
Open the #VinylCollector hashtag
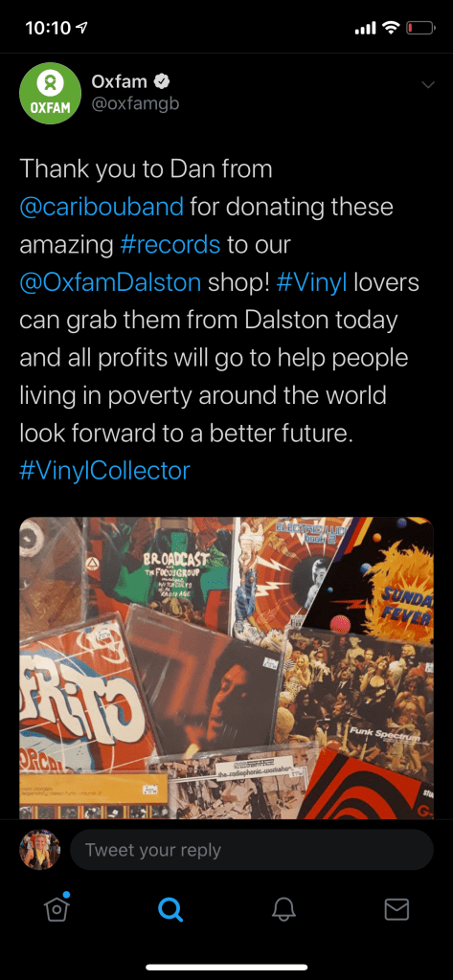tap(104, 471)
